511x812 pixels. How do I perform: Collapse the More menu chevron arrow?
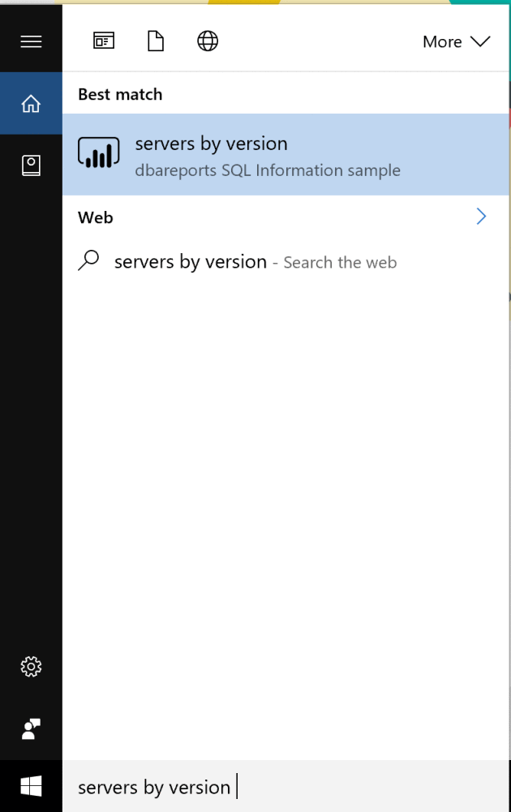point(482,41)
